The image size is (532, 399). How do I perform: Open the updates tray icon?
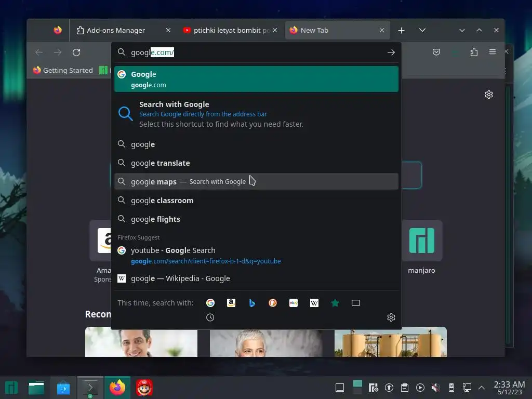(x=389, y=388)
